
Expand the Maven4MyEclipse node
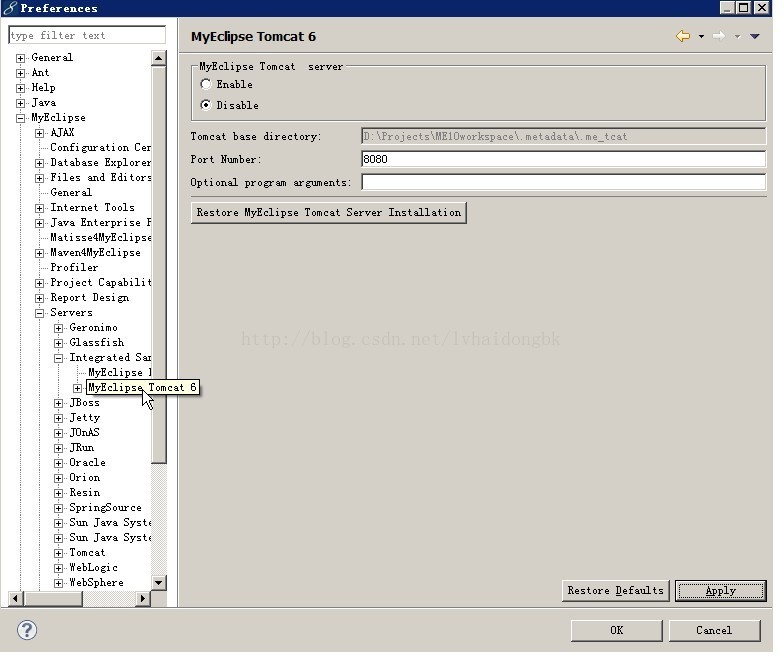pos(39,253)
